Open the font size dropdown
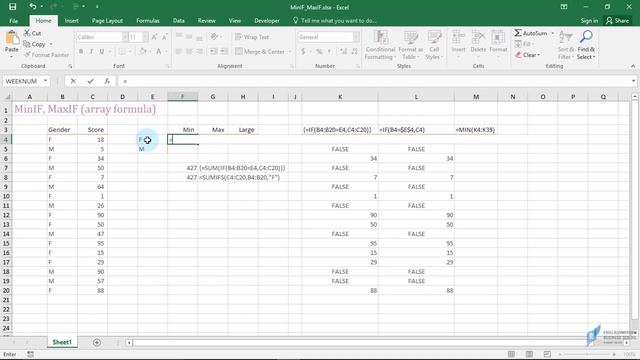 (145, 37)
